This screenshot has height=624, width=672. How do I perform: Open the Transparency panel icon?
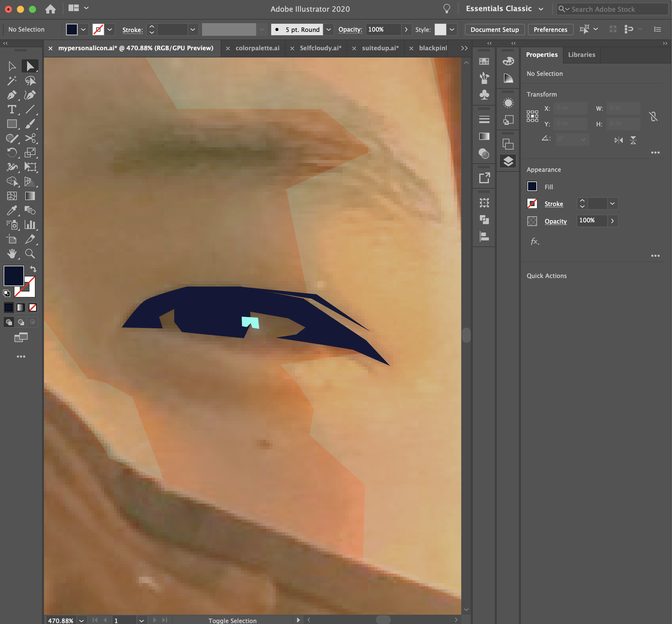click(484, 154)
